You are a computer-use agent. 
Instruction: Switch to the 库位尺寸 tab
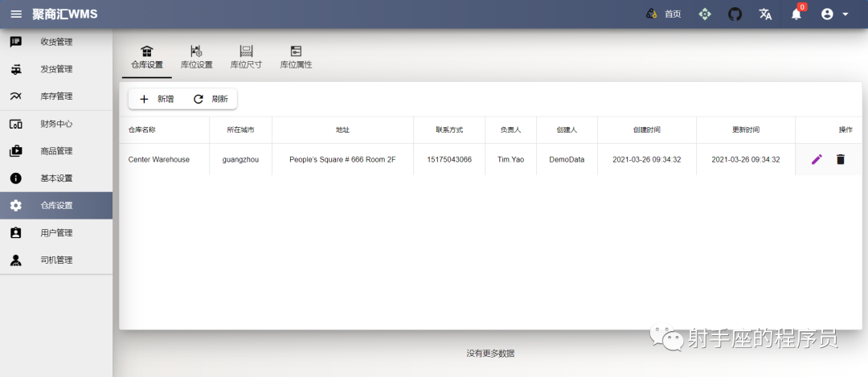pyautogui.click(x=246, y=58)
